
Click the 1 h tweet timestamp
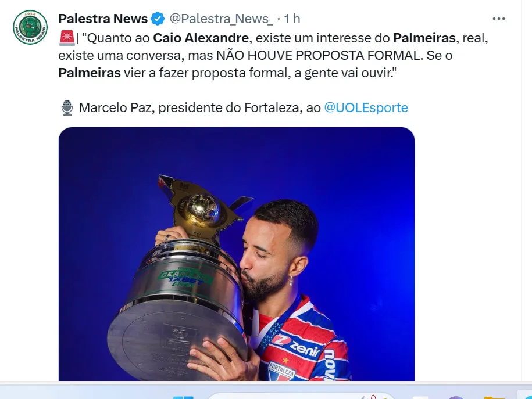point(292,19)
